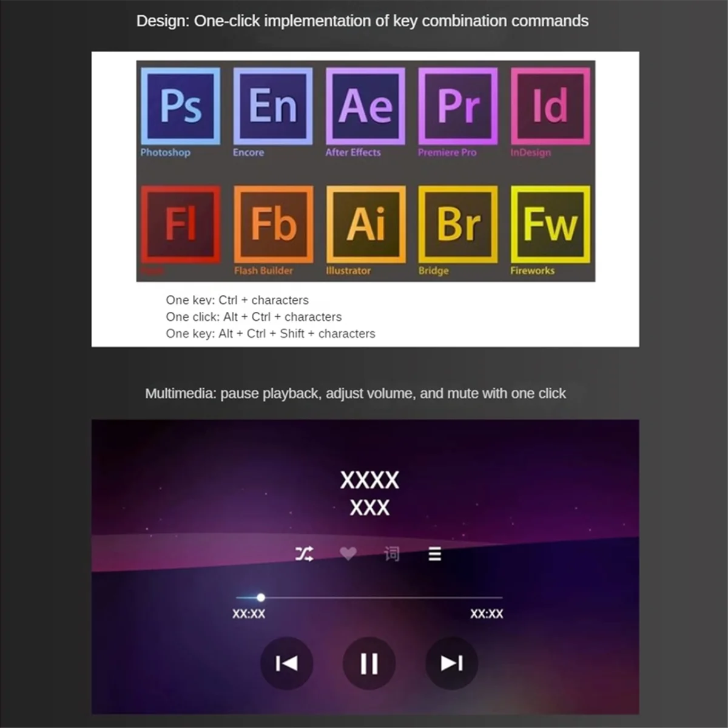Image resolution: width=728 pixels, height=728 pixels.
Task: Select the Premiere Pro Pr icon
Action: [x=458, y=106]
